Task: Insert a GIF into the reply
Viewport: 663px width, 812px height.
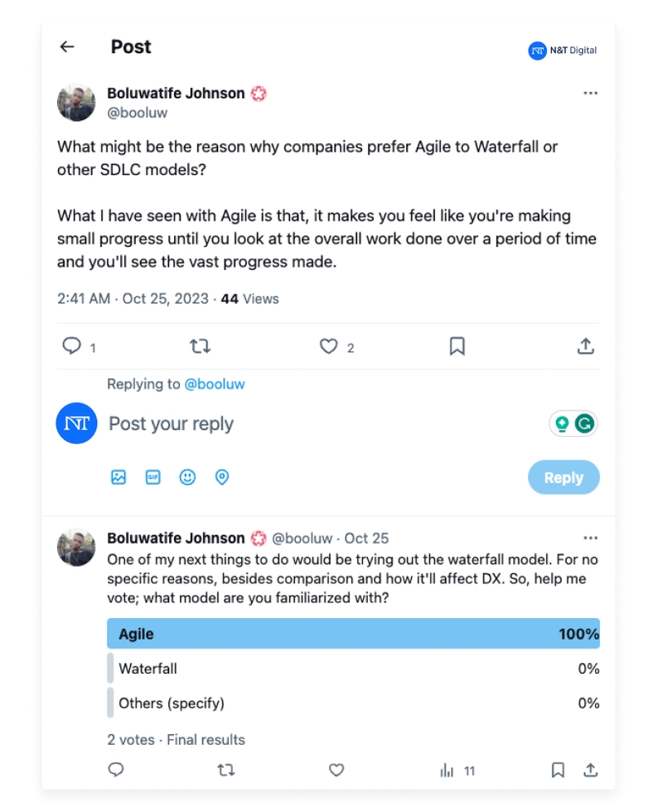Action: click(x=152, y=477)
